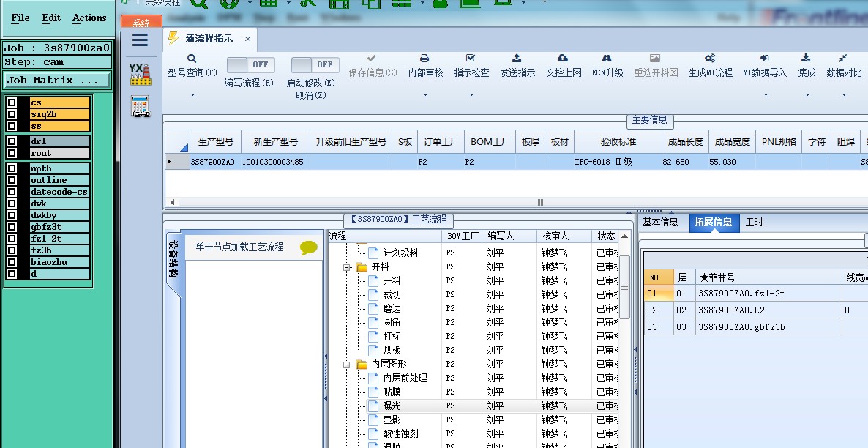Screen dimensions: 868x448
Task: Toggle the 编写流程 OFF switch
Action: click(x=251, y=65)
